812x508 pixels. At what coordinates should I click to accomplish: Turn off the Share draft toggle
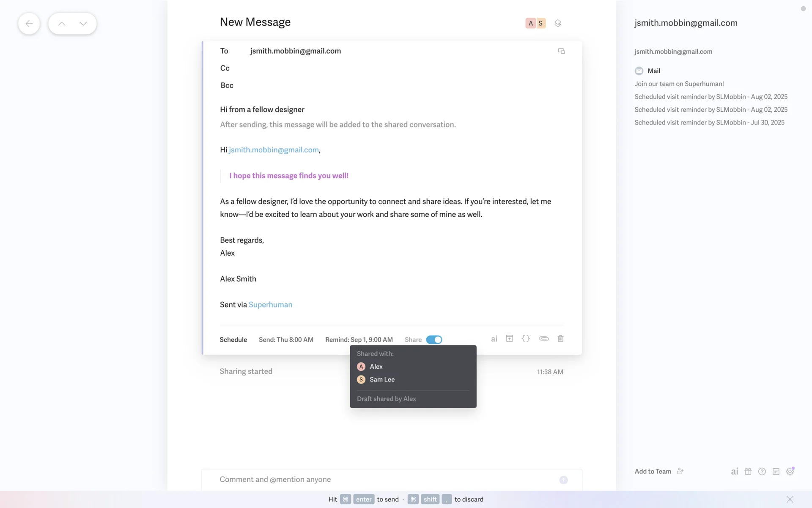(x=434, y=340)
